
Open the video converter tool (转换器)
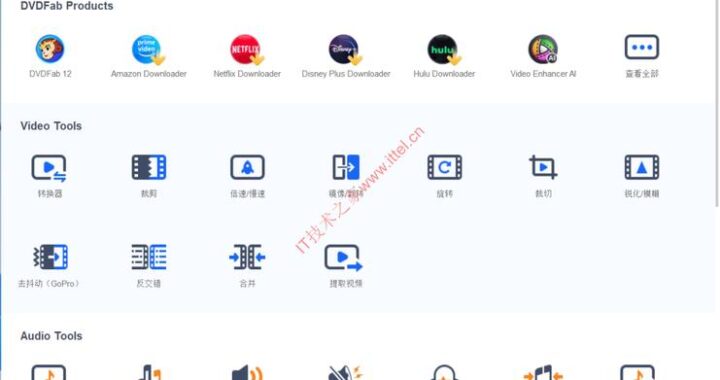click(x=49, y=168)
